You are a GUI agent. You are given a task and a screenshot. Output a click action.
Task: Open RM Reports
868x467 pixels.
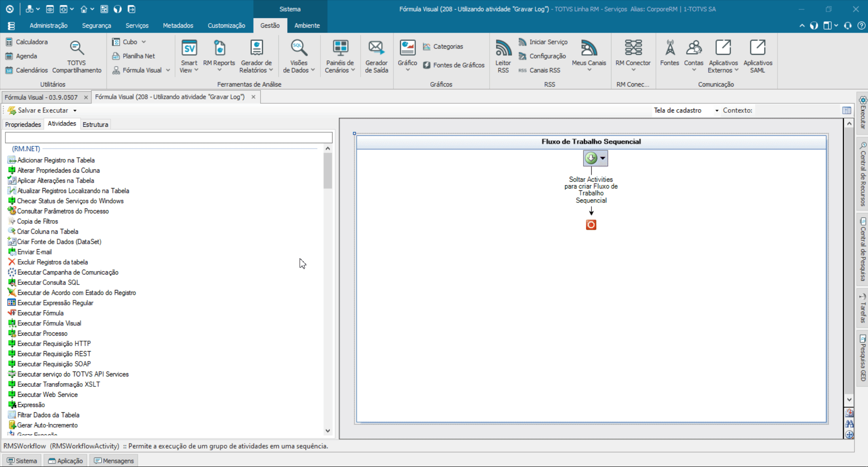click(219, 56)
